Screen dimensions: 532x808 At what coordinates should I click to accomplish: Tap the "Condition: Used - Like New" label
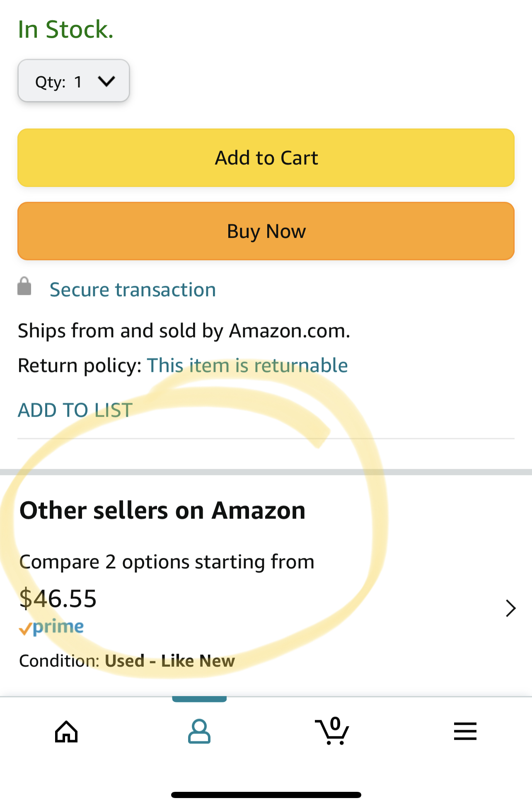coord(127,661)
